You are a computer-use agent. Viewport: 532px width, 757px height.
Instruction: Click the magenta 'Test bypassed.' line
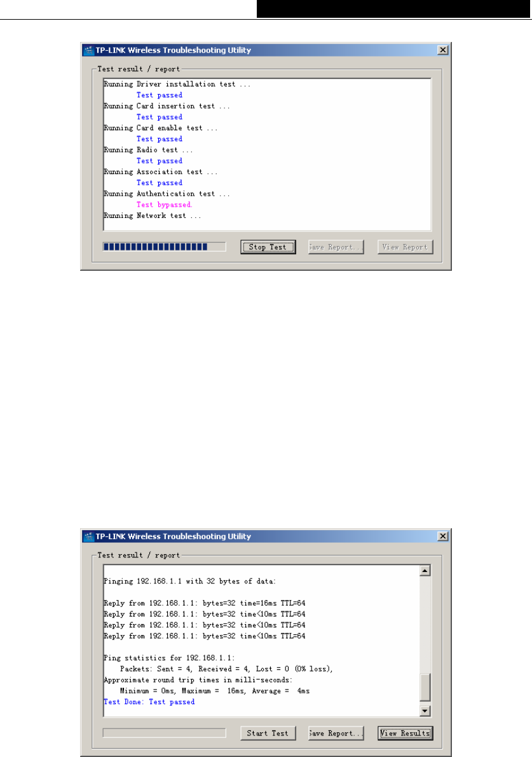[165, 205]
